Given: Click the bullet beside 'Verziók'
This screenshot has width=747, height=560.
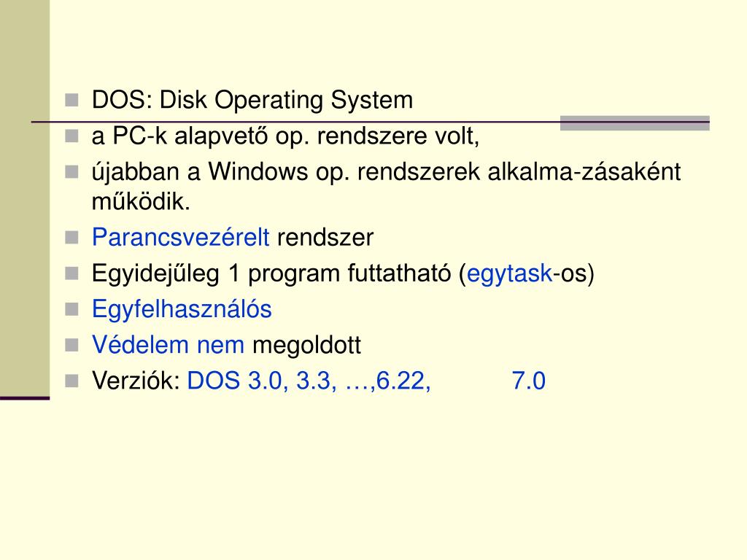Looking at the screenshot, I should click(x=71, y=381).
